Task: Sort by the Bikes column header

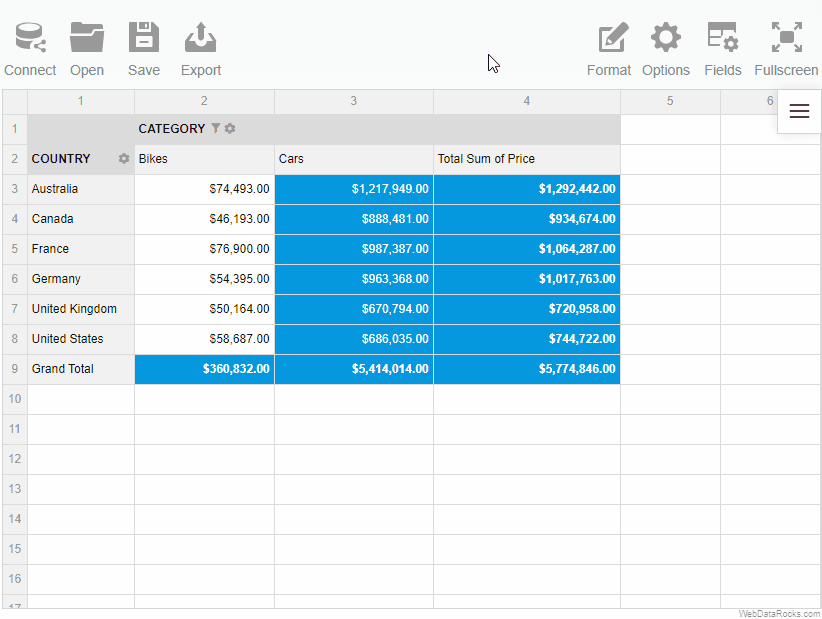Action: coord(204,159)
